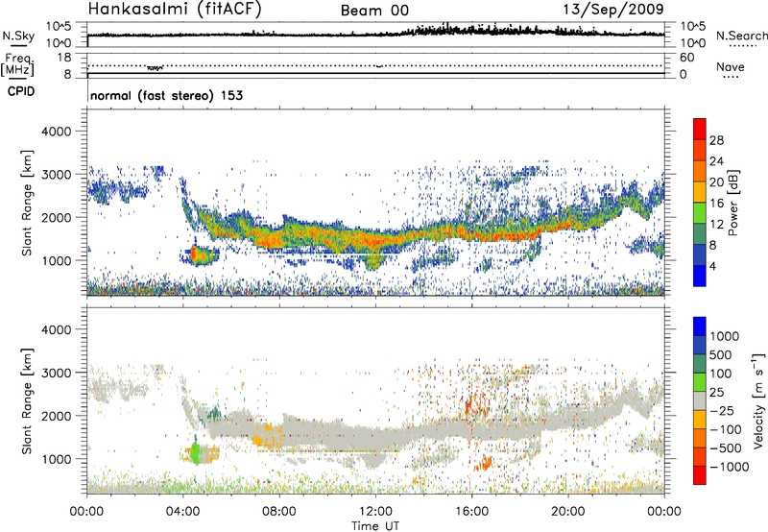
Task: Click the "12" power colorbar label
Action: (716, 225)
